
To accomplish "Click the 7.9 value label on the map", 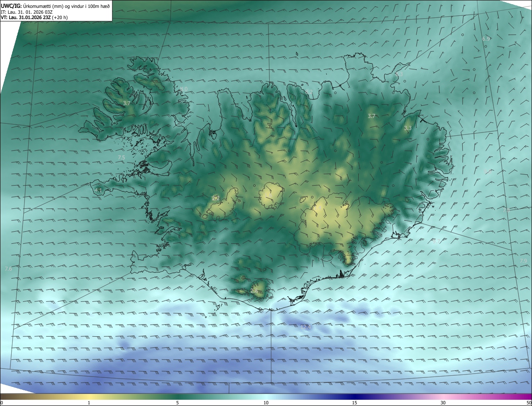I will pyautogui.click(x=523, y=261).
